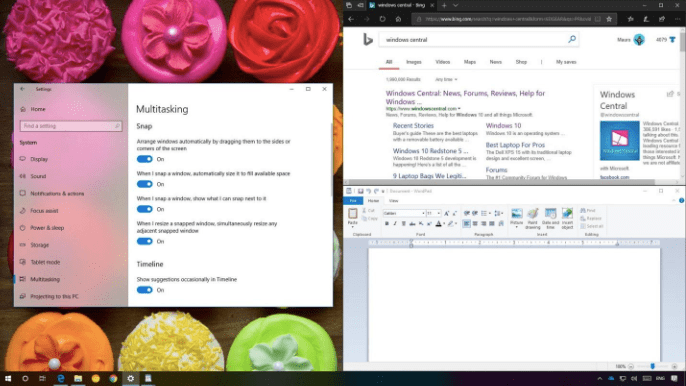Screen dimensions: 686x386
Task: Open WordPad text color dropdown arrow
Action: (444, 224)
